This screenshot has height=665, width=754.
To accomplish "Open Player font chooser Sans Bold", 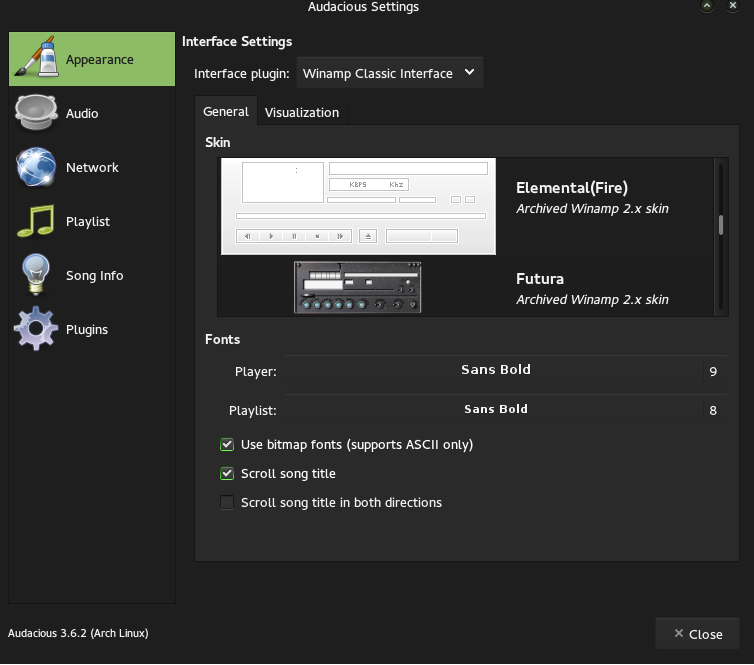I will pos(495,370).
